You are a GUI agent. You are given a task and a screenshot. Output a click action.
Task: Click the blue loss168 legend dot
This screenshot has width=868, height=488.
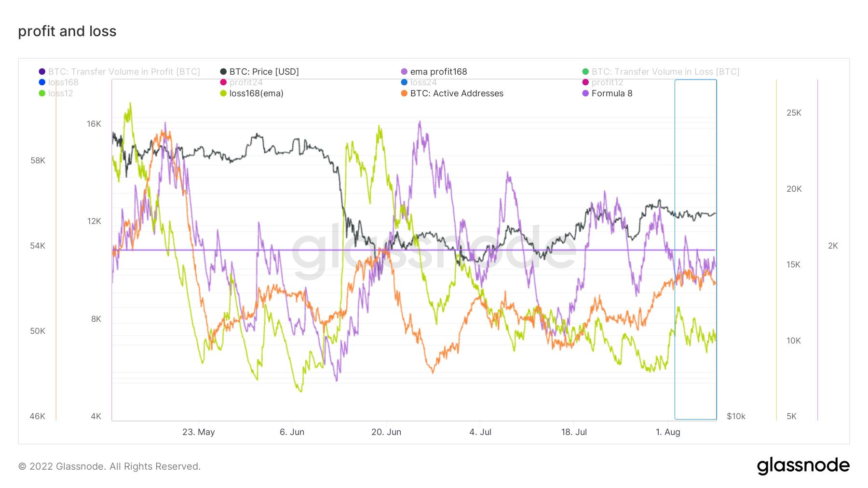tap(42, 82)
